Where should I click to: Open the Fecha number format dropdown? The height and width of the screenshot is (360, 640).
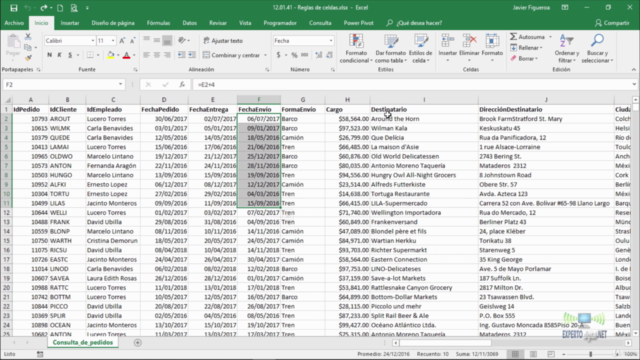pyautogui.click(x=331, y=41)
